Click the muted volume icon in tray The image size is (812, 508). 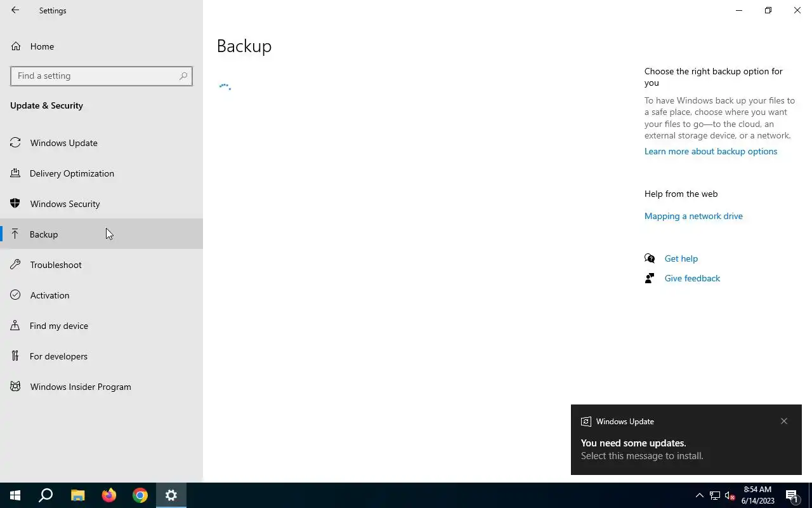[730, 496]
